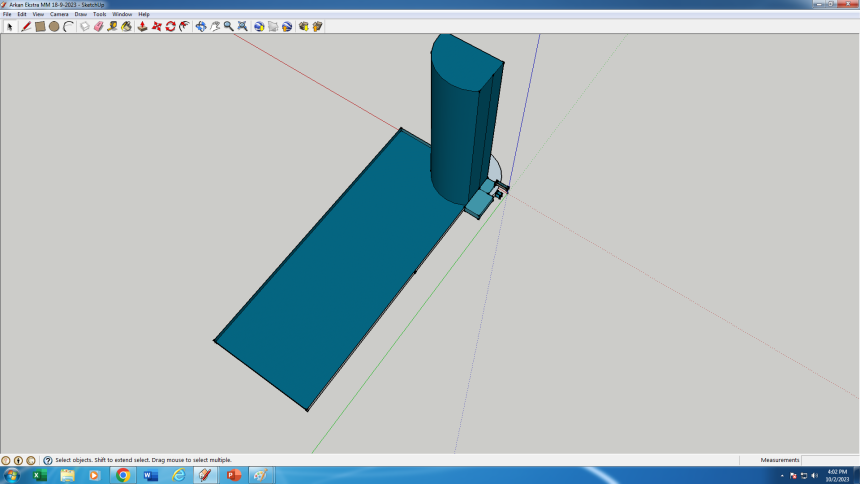Click the Measurements input box

point(829,460)
